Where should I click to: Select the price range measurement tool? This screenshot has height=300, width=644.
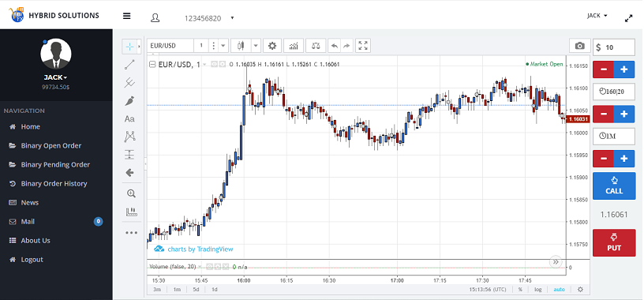[x=129, y=155]
